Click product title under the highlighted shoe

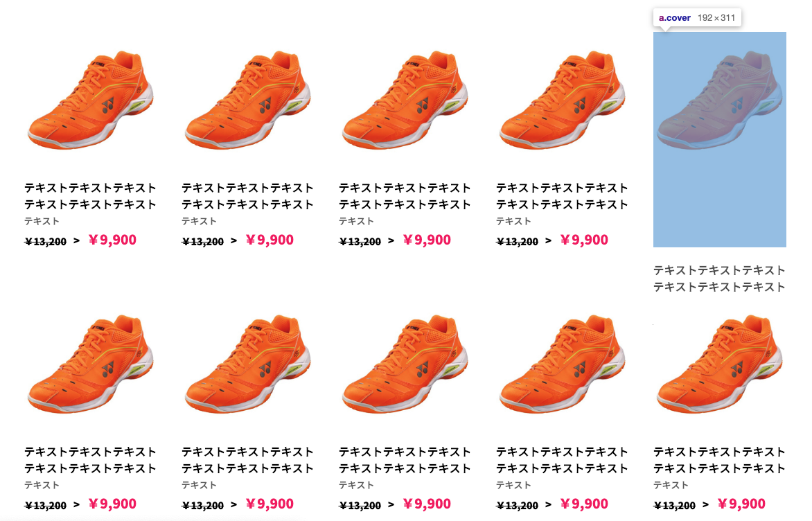[719, 279]
